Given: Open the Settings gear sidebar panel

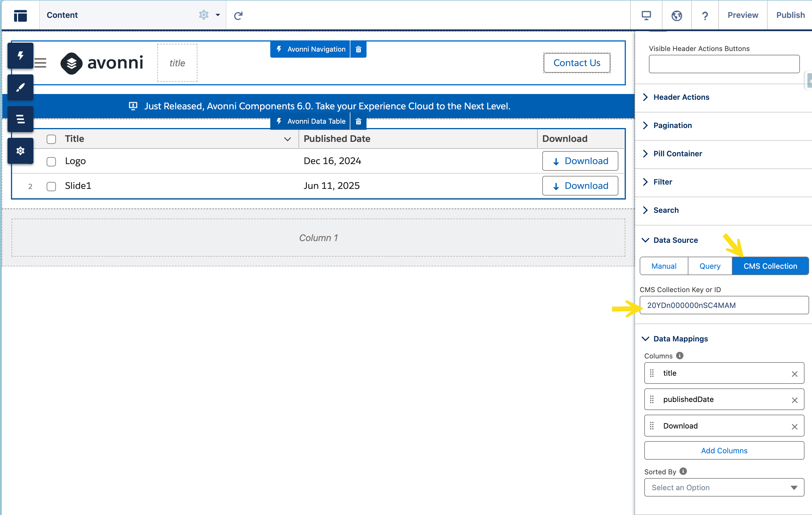Looking at the screenshot, I should 20,151.
